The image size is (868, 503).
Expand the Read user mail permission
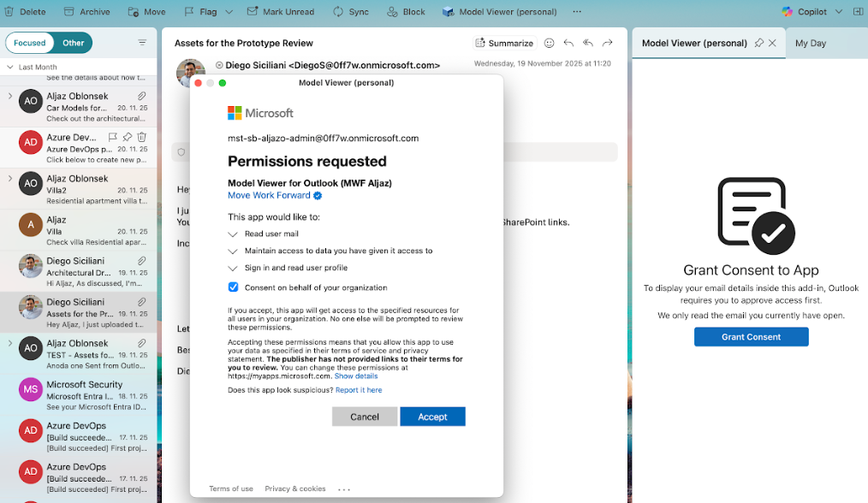coord(233,234)
